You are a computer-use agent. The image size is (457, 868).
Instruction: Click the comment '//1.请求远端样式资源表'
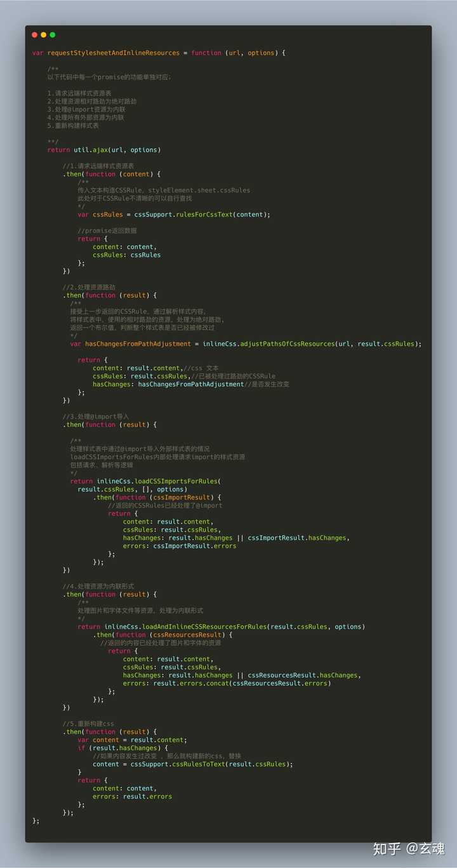[x=98, y=166]
